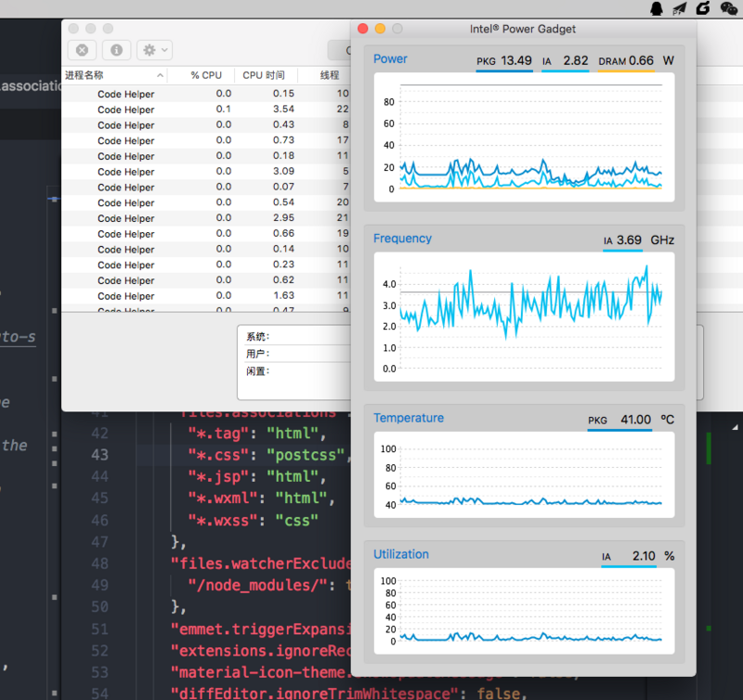Sort processes by the % CPU column

click(206, 75)
